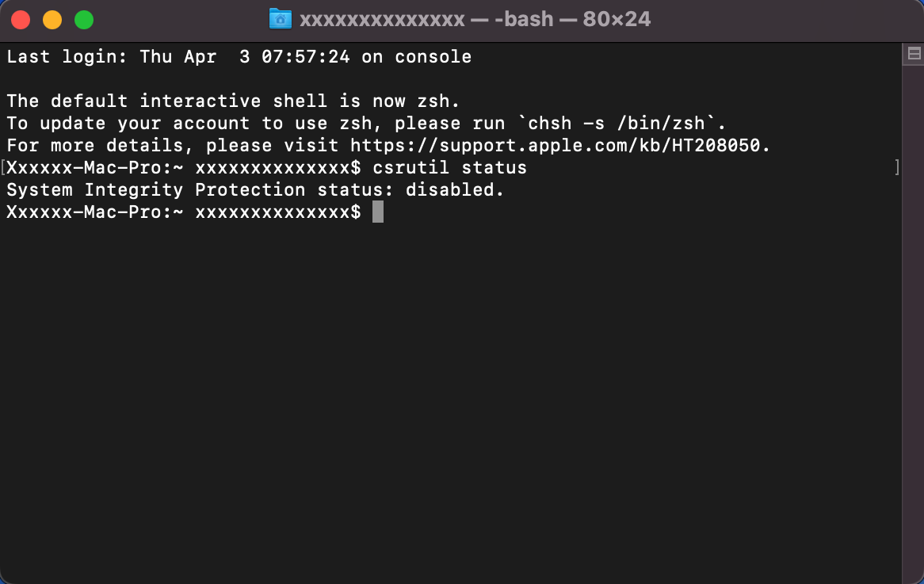924x584 pixels.
Task: Click the home folder proxy icon in title bar
Action: click(281, 19)
